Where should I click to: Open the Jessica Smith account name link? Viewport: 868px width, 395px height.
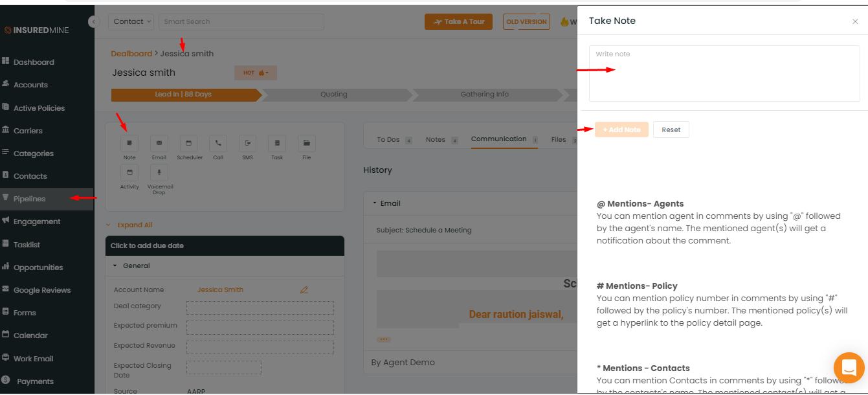click(220, 290)
